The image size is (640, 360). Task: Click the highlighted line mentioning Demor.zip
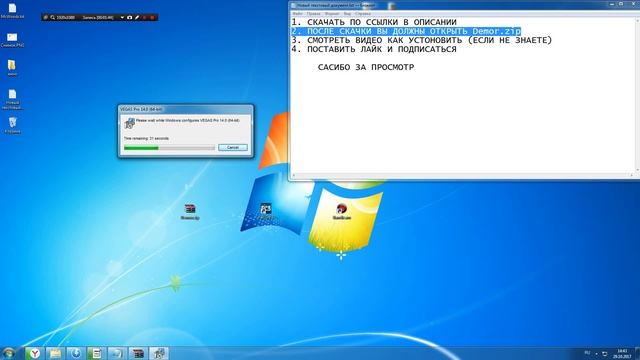pos(406,31)
